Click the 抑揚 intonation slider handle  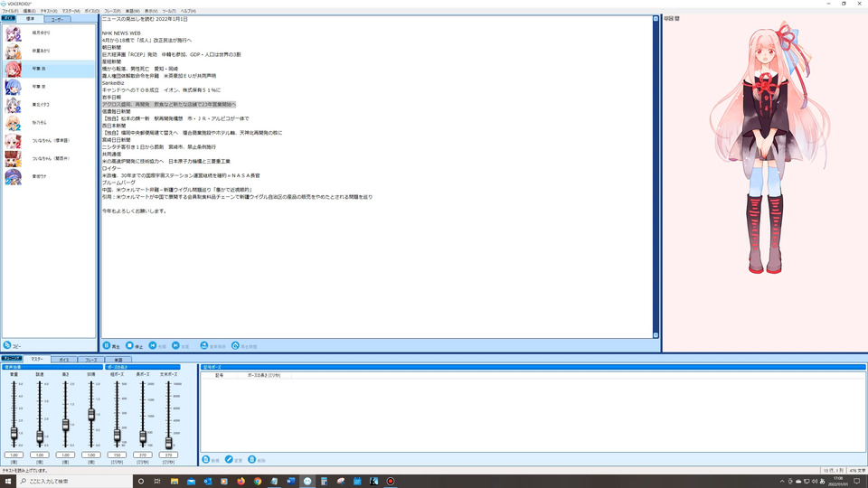[x=91, y=414]
